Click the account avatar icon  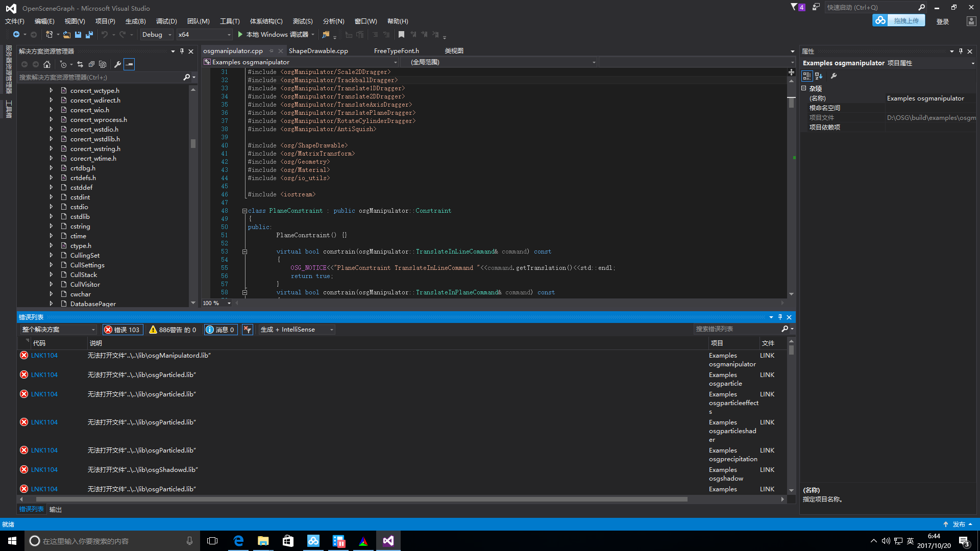click(x=971, y=21)
